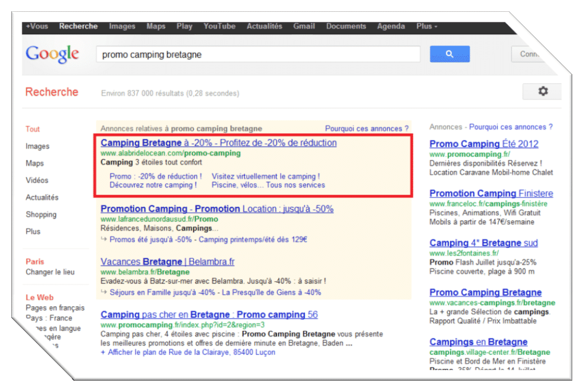Viewport: 583px width, 392px height.
Task: Open Campings en Bretagne right-side ad
Action: click(478, 342)
